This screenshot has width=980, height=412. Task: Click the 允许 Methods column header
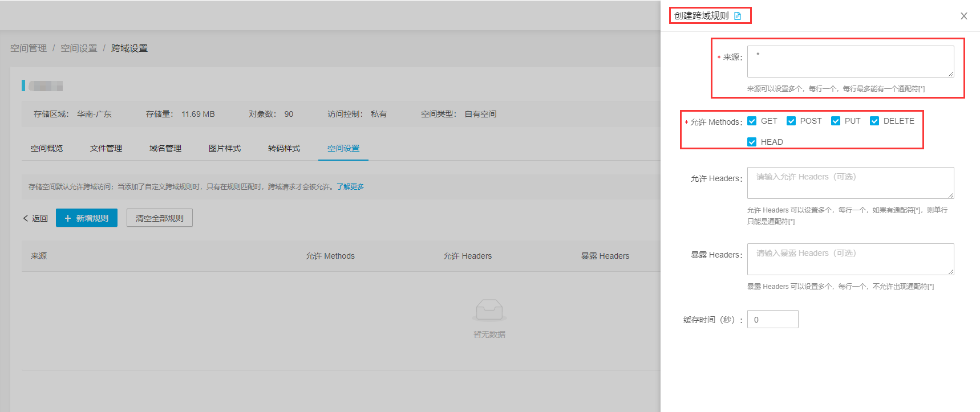coord(330,256)
